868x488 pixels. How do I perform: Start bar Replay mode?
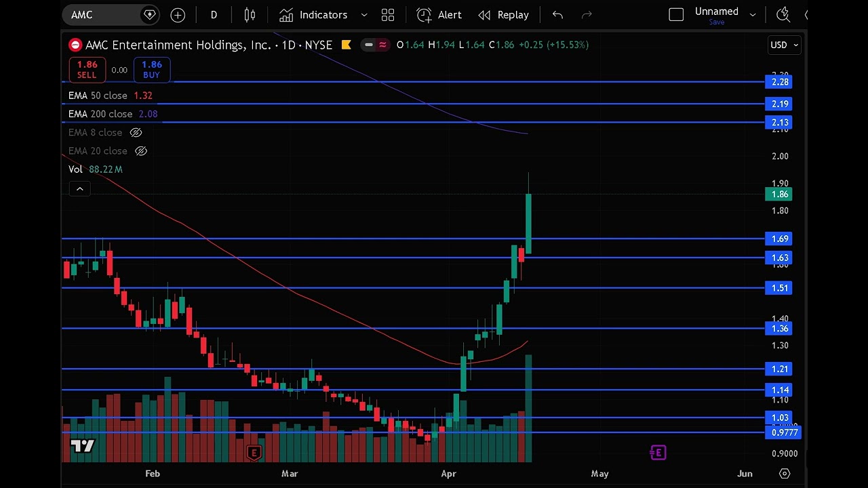(503, 14)
